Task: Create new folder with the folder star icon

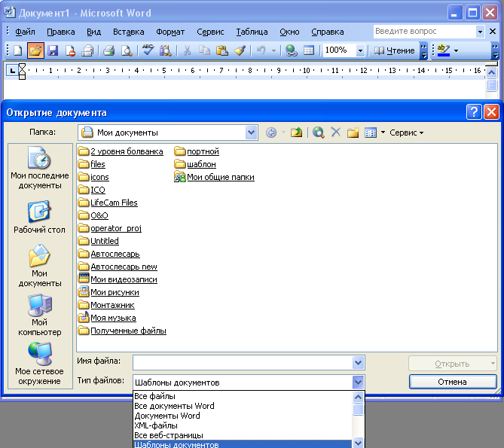Action: (x=353, y=133)
